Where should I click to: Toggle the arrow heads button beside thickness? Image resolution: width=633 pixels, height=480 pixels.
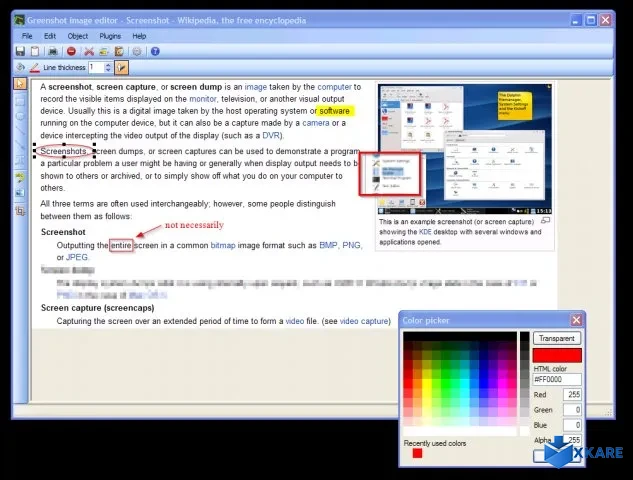123,68
